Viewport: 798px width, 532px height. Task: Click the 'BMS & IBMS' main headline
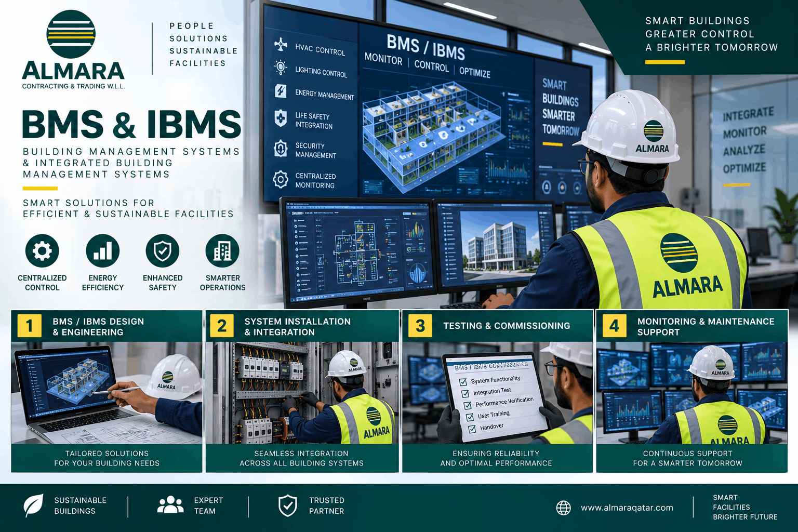(131, 124)
